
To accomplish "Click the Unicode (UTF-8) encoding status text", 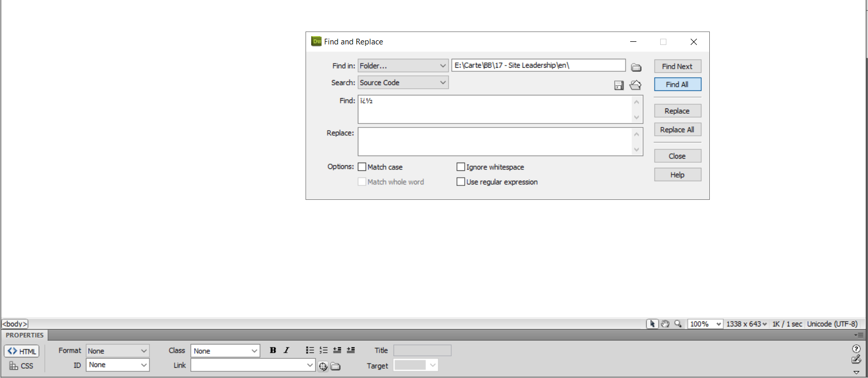I will pos(832,324).
